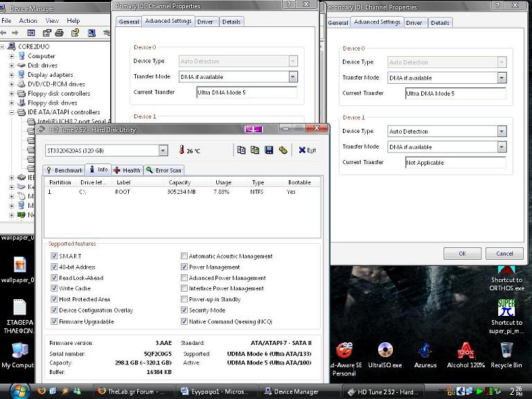Screen dimensions: 532x399
Task: Toggle the Advanced Power Management checkbox
Action: (x=184, y=278)
